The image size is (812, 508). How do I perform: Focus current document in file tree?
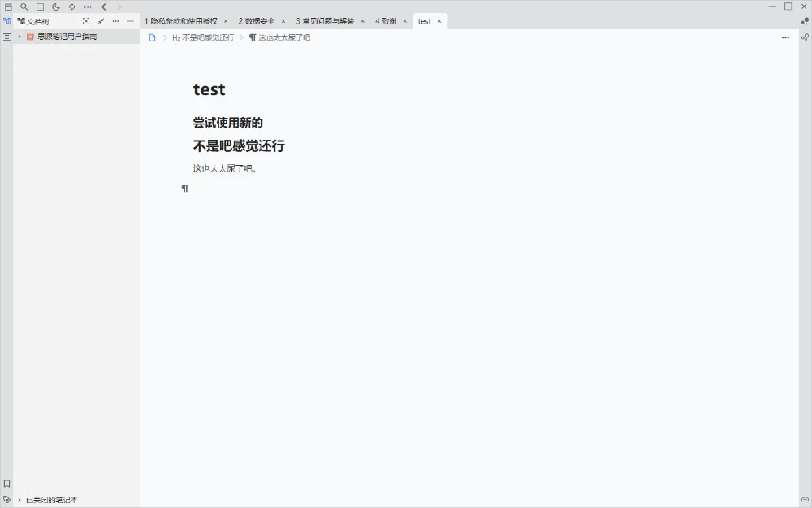point(86,21)
